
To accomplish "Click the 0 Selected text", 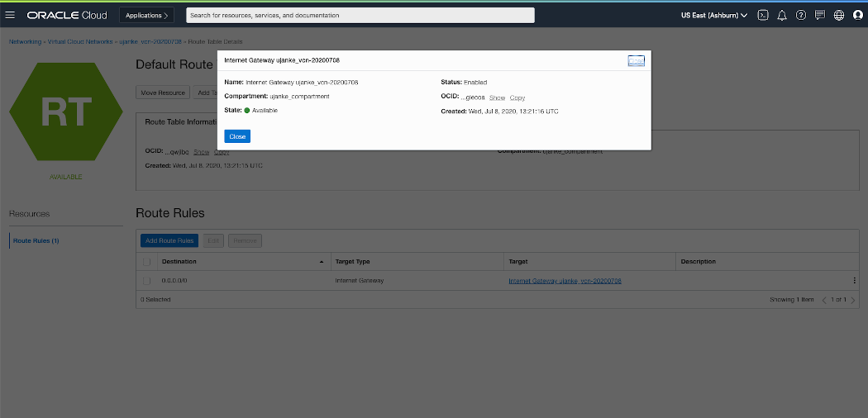I will point(155,299).
